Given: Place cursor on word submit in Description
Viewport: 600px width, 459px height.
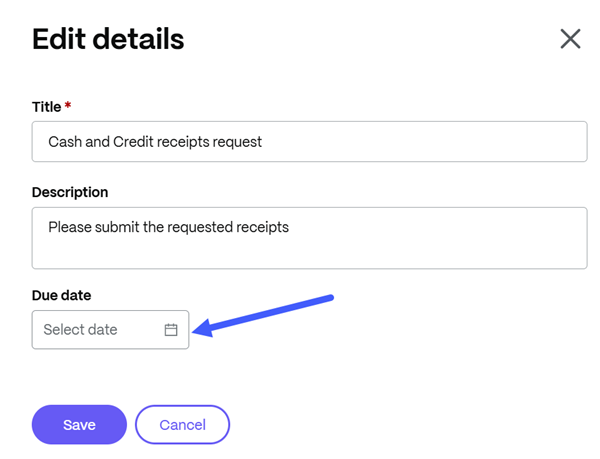Looking at the screenshot, I should pos(117,227).
